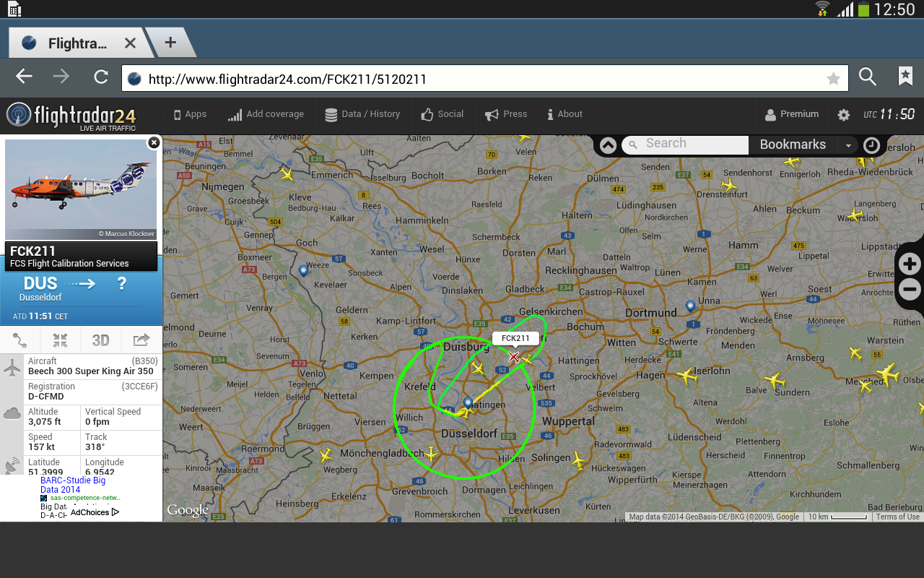Open the Apps menu
Screen dimensions: 924x578
coord(190,114)
